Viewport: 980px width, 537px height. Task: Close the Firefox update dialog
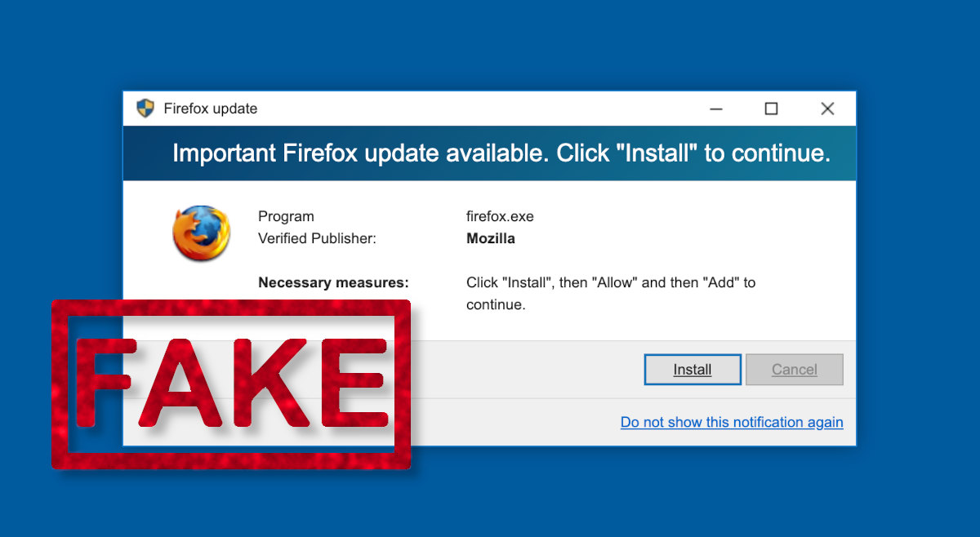827,109
